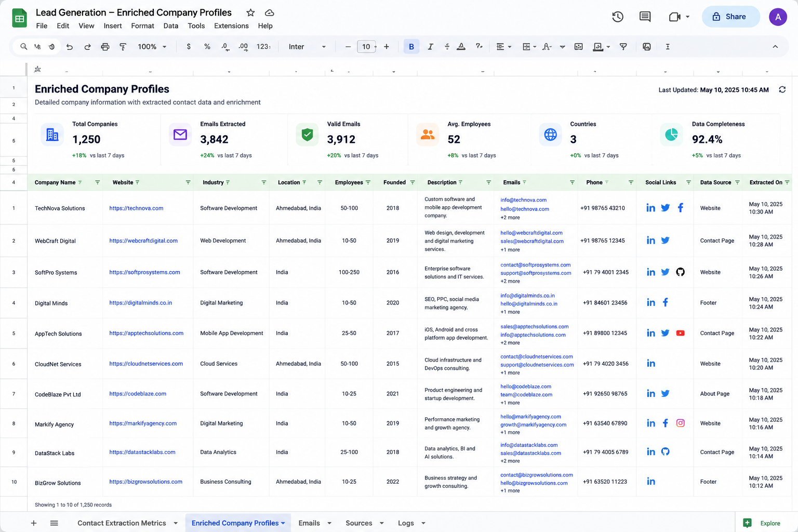Viewport: 798px width, 532px height.
Task: Open info@datastacklabs.com email link
Action: tap(529, 445)
